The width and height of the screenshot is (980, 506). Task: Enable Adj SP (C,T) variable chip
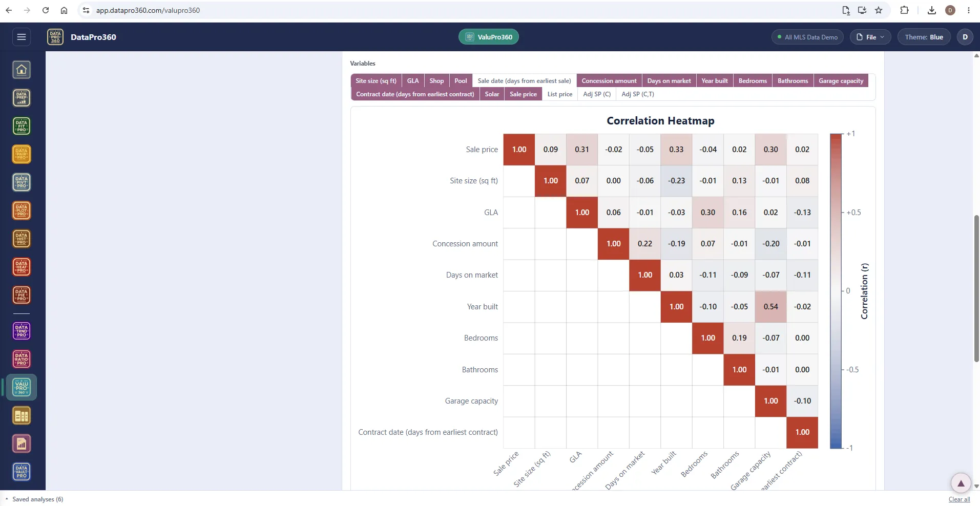point(638,94)
